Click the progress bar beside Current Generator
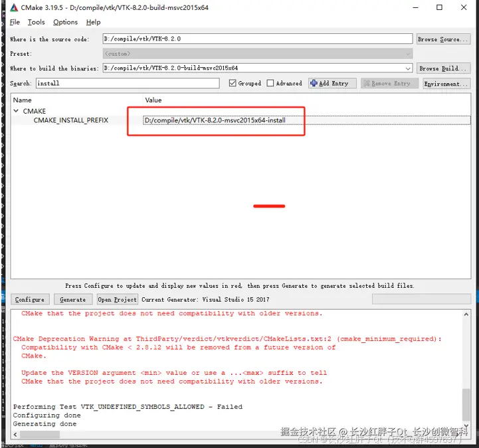The width and height of the screenshot is (479, 448). click(x=421, y=299)
